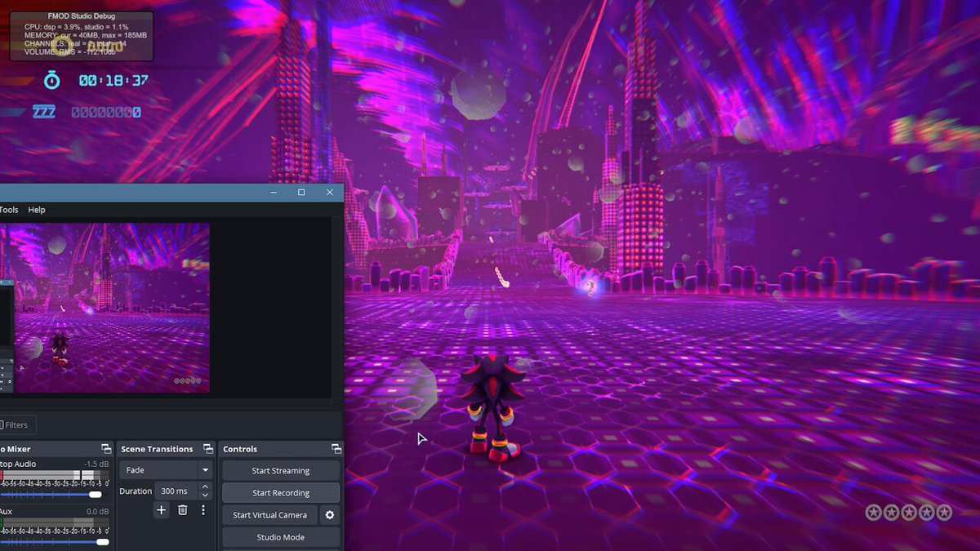Click the ZZZ score icon in game
The width and height of the screenshot is (980, 551).
pos(44,112)
